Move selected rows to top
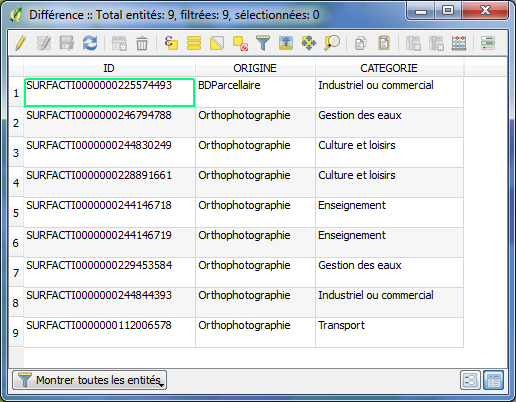This screenshot has height=402, width=516. click(286, 43)
